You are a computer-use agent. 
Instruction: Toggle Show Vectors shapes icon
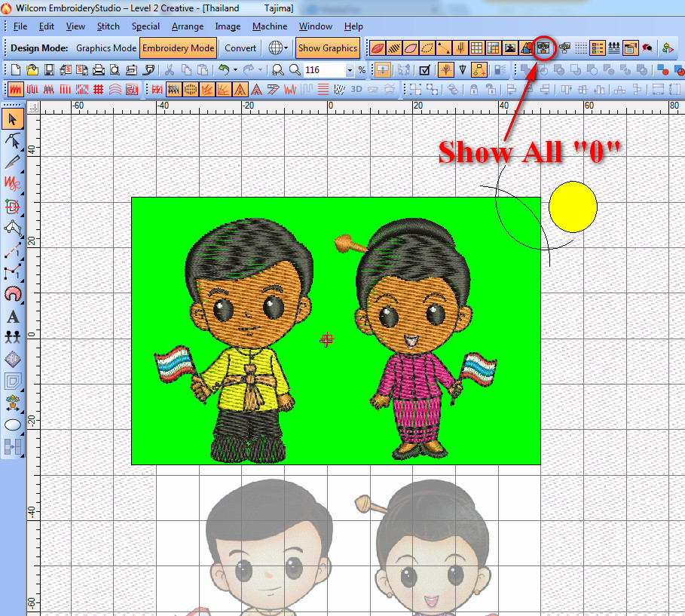pos(527,48)
